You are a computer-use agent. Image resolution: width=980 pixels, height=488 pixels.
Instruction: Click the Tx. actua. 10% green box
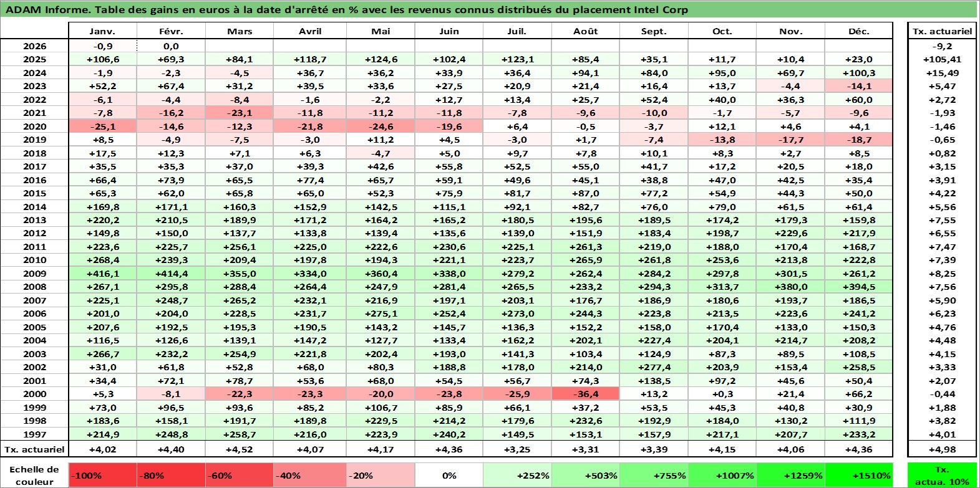pyautogui.click(x=942, y=475)
